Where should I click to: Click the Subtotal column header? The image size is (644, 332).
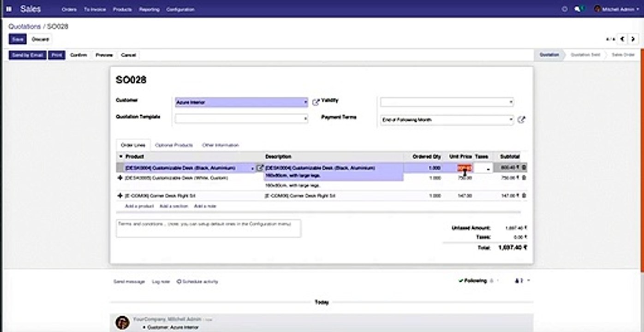(x=510, y=156)
